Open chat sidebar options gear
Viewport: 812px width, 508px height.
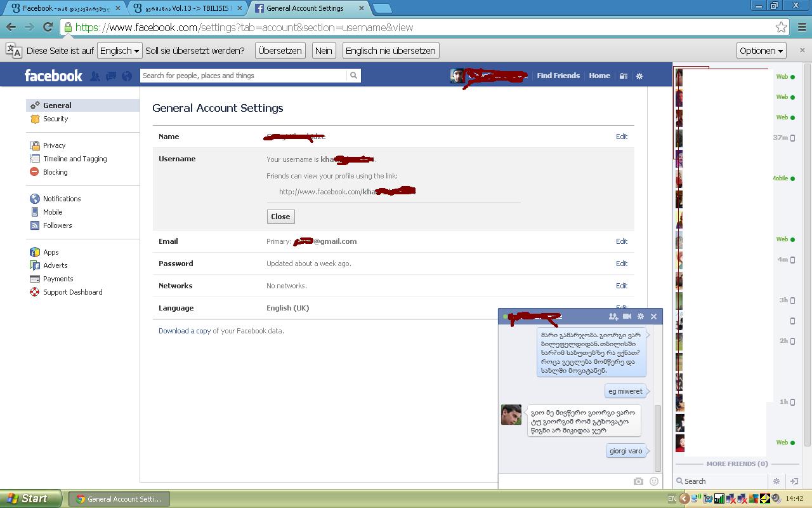pyautogui.click(x=776, y=481)
